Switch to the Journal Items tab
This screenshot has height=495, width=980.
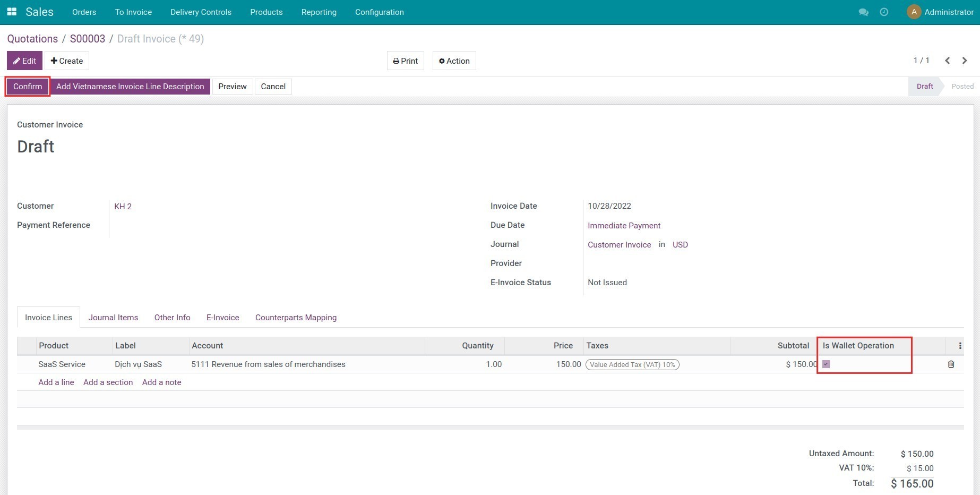tap(113, 317)
